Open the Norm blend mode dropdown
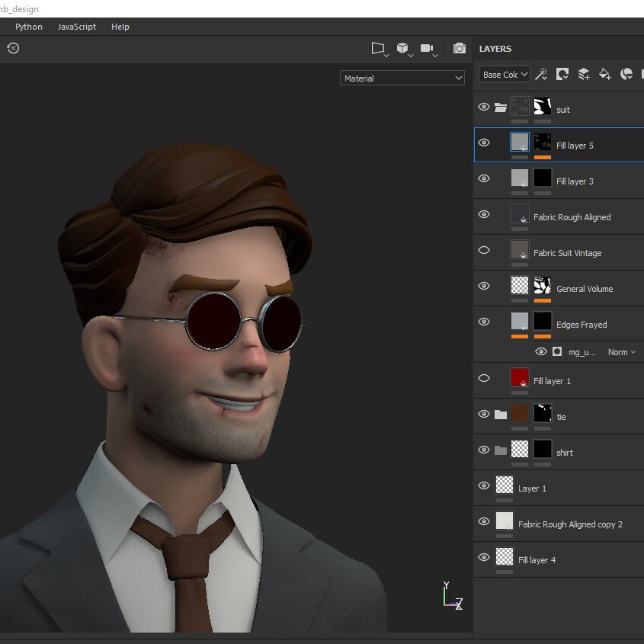The height and width of the screenshot is (644, 644). pyautogui.click(x=621, y=352)
